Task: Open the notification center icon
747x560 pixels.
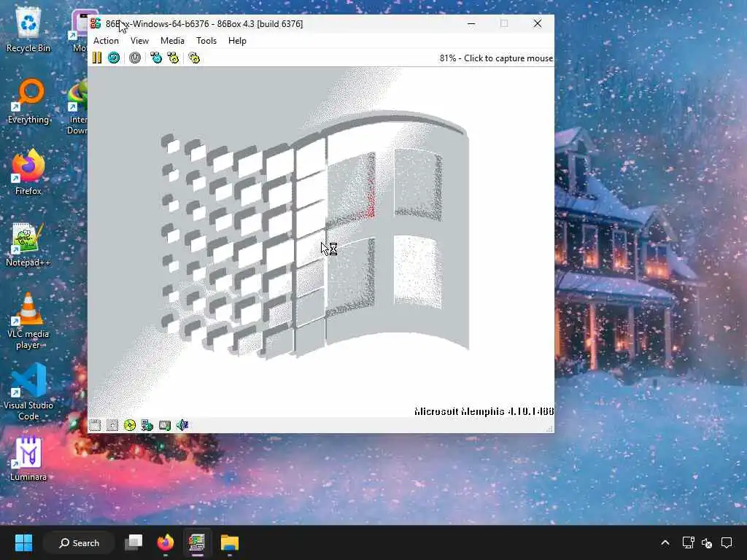Action: [x=727, y=542]
